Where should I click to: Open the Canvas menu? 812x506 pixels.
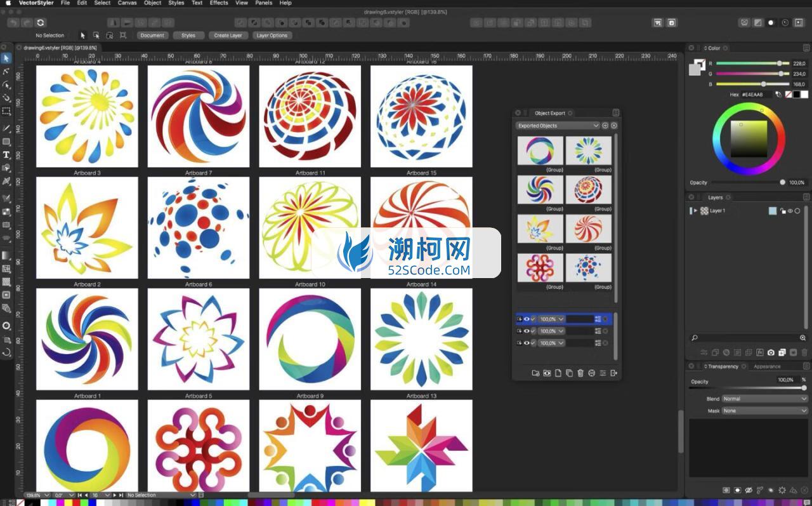tap(127, 3)
